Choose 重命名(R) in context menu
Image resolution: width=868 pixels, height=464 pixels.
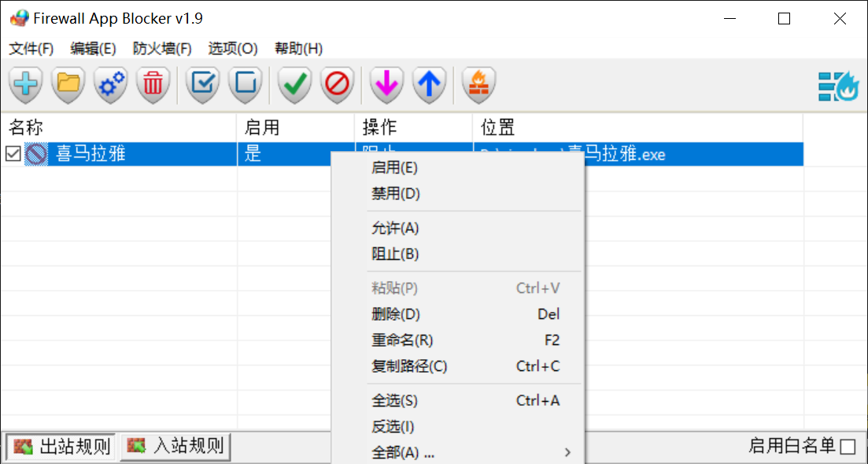(457, 340)
